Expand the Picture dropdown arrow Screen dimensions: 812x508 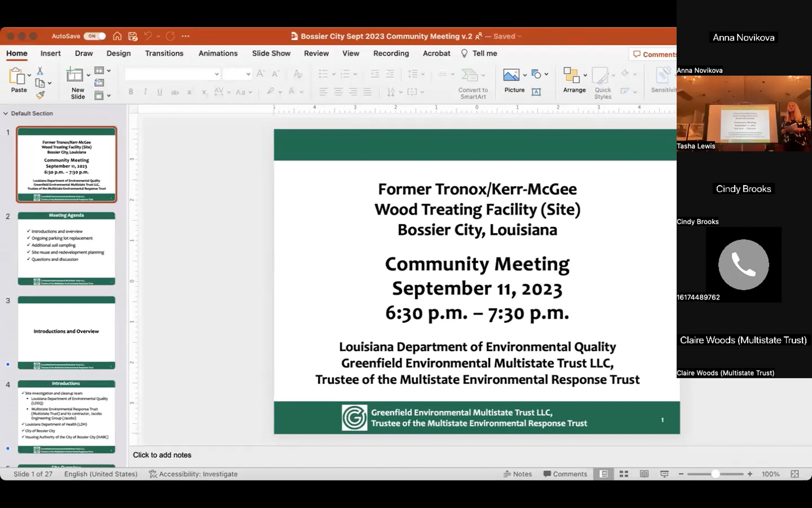pos(525,75)
